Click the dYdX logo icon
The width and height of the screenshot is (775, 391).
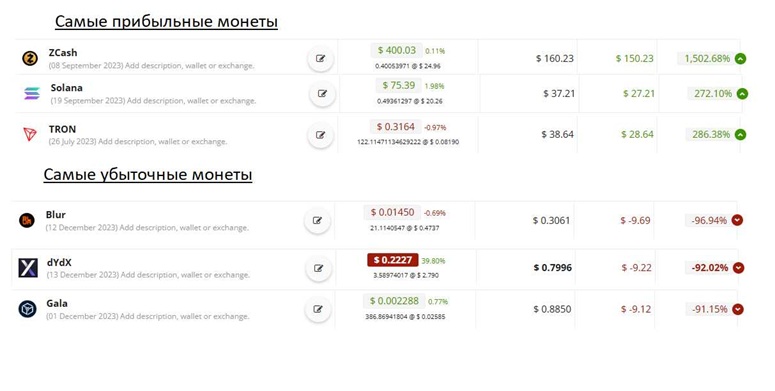tap(28, 268)
